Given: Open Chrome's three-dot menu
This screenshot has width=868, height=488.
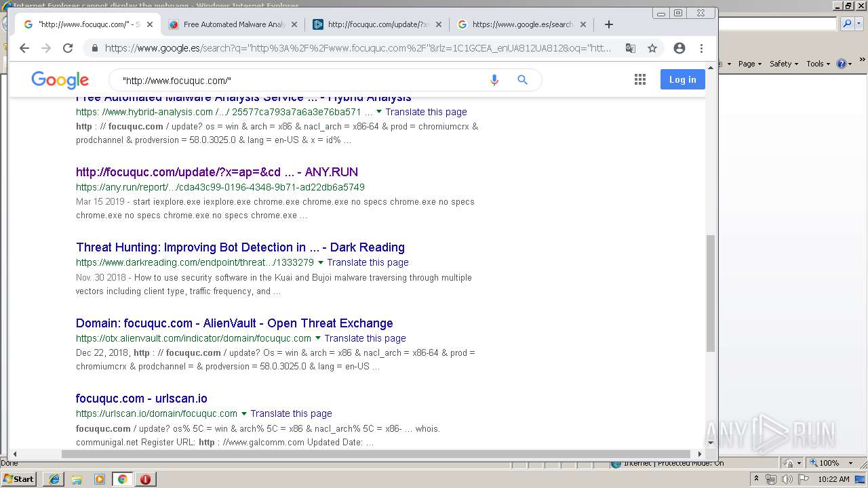Looking at the screenshot, I should pyautogui.click(x=701, y=48).
